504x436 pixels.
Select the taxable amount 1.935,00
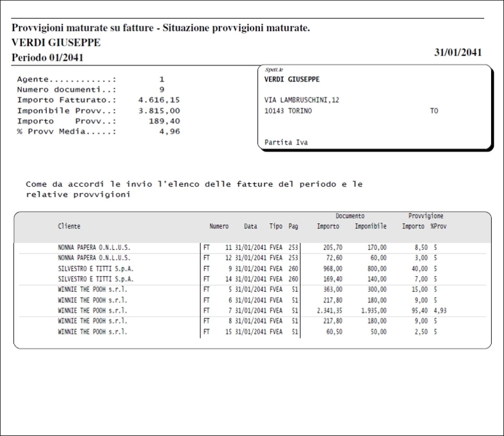click(374, 311)
